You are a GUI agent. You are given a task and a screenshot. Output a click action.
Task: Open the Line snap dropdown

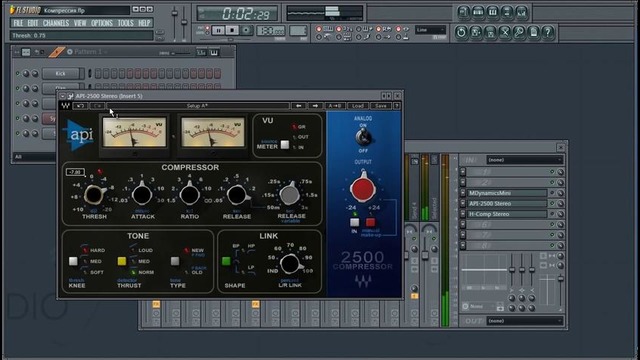coord(431,30)
